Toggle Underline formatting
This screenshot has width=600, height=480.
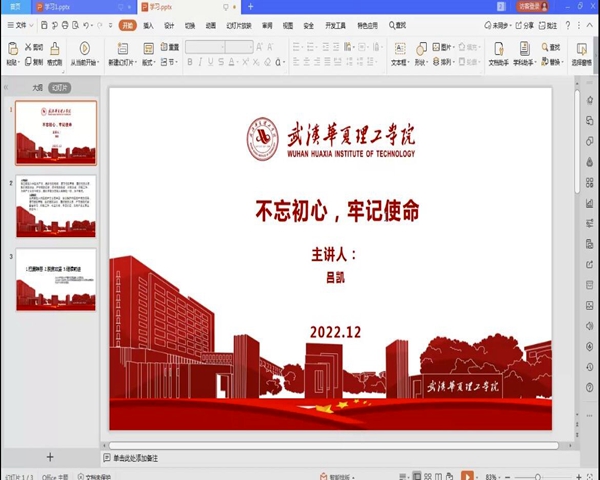coord(210,62)
